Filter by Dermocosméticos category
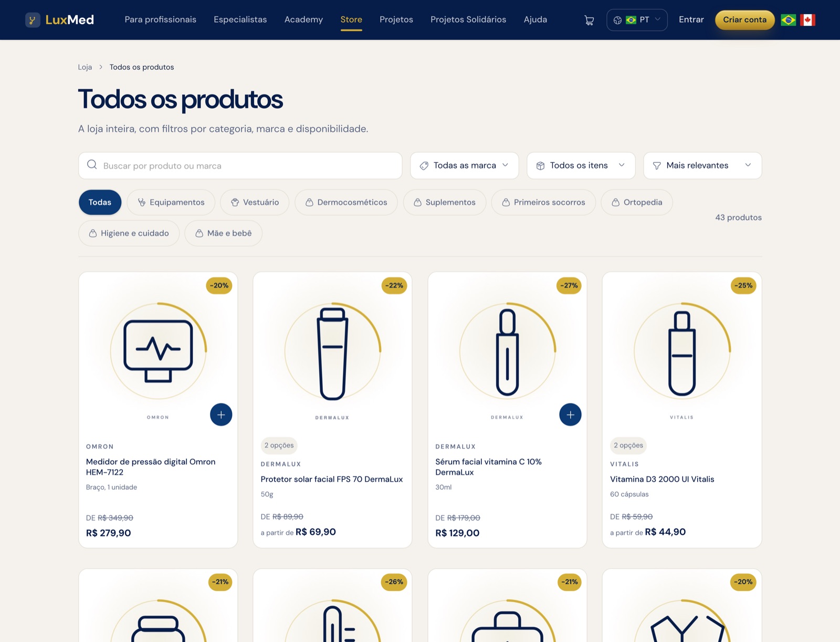 [346, 202]
